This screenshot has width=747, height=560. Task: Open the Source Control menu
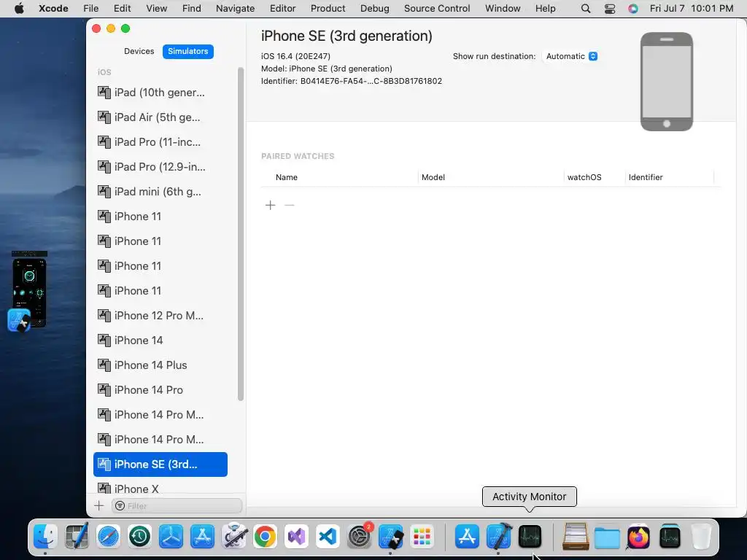(x=437, y=9)
